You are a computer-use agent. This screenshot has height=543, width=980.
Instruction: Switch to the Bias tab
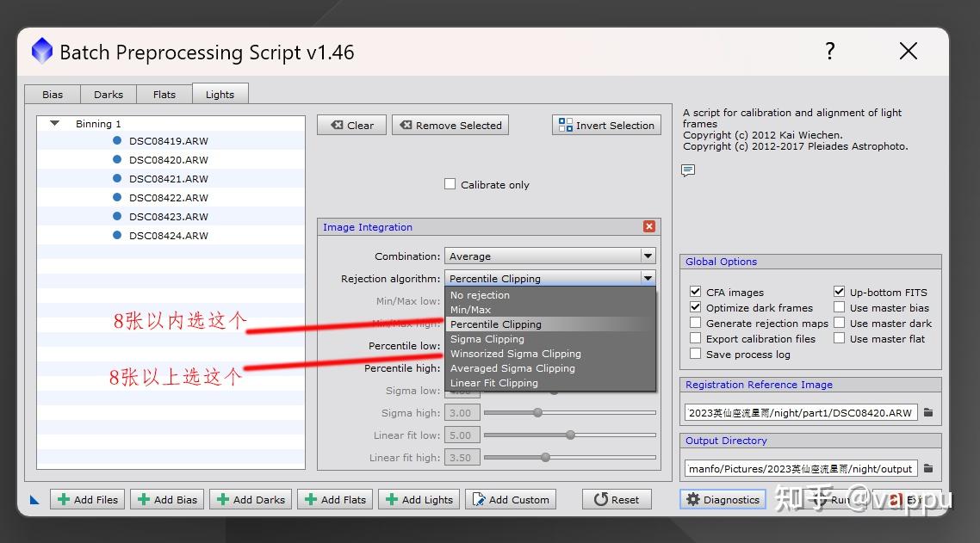point(53,95)
